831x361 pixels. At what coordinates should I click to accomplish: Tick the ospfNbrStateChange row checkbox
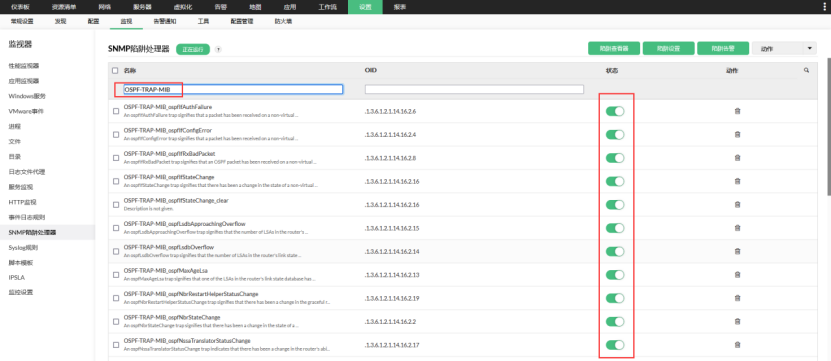(116, 321)
